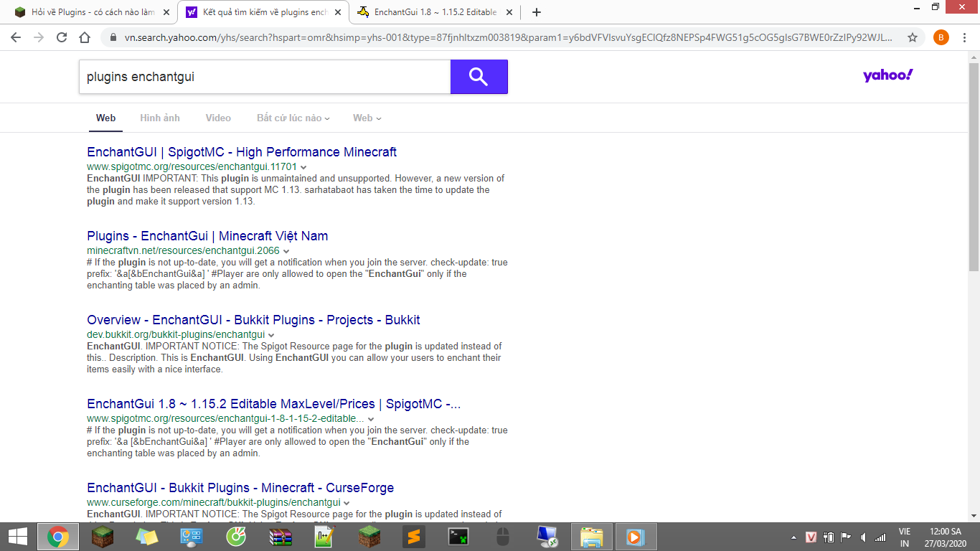Open the 'Bất cứ lúc nào' time filter dropdown
The height and width of the screenshot is (551, 980).
293,118
